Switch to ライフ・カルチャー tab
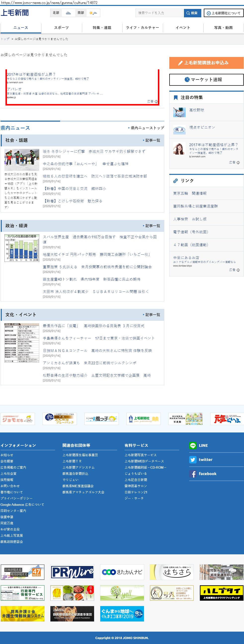The image size is (244, 644). [x=142, y=28]
